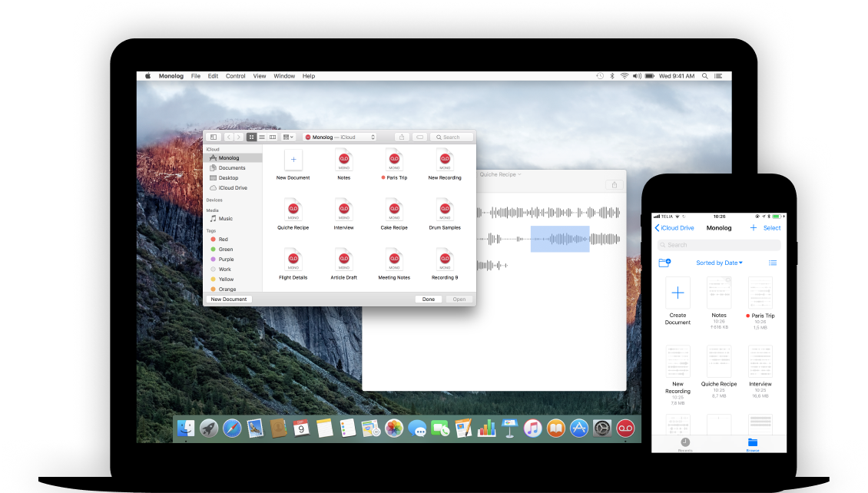Open the Monolog — iCloud location popup
868x493 pixels.
click(x=340, y=137)
